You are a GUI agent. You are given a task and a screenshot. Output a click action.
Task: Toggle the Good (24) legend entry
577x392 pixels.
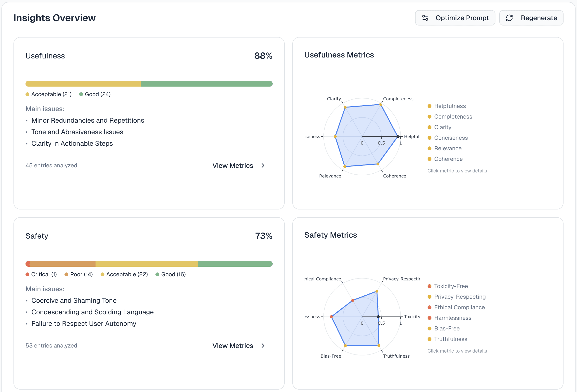(x=95, y=94)
